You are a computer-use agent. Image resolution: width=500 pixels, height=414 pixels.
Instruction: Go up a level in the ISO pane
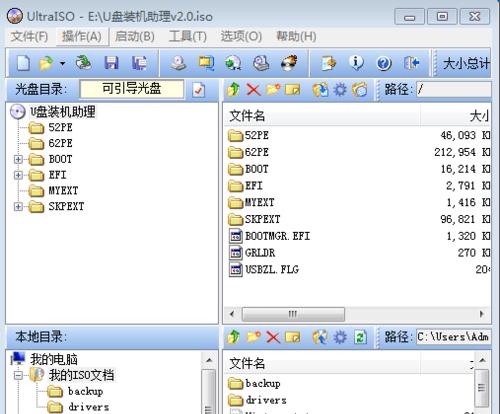pyautogui.click(x=233, y=89)
